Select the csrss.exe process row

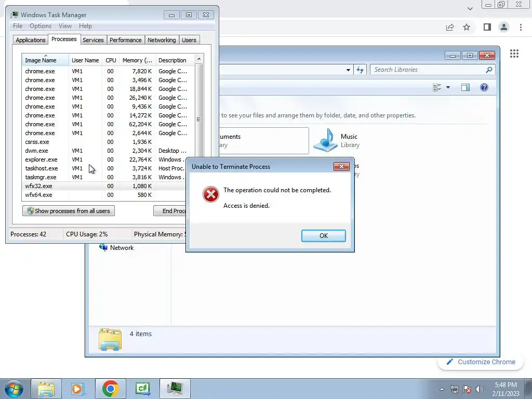coord(108,142)
